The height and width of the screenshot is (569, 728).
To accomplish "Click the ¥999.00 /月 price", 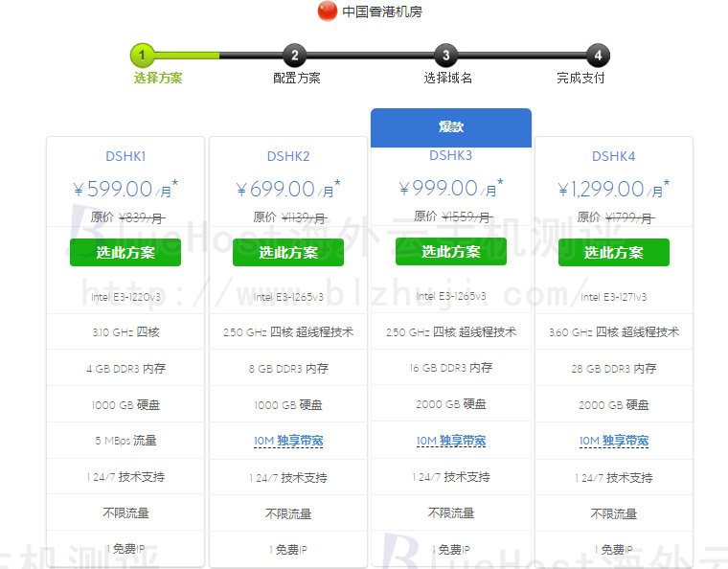I will [x=451, y=188].
